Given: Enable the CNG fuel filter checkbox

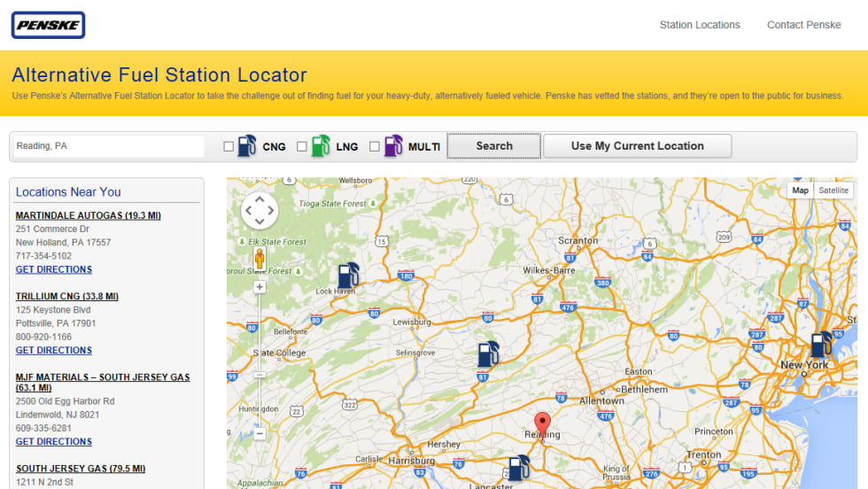Looking at the screenshot, I should pyautogui.click(x=229, y=146).
